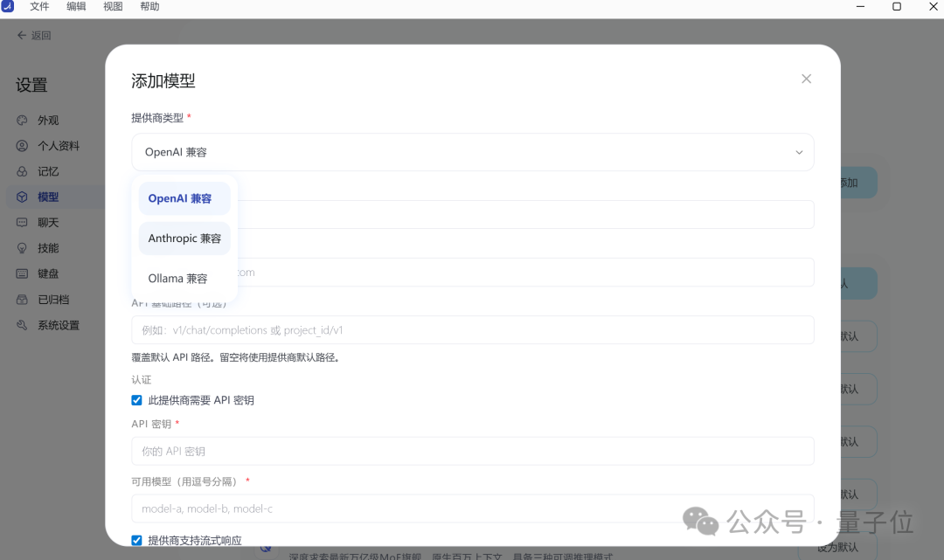Click the cube icon beside 模型
The height and width of the screenshot is (560, 944).
22,197
